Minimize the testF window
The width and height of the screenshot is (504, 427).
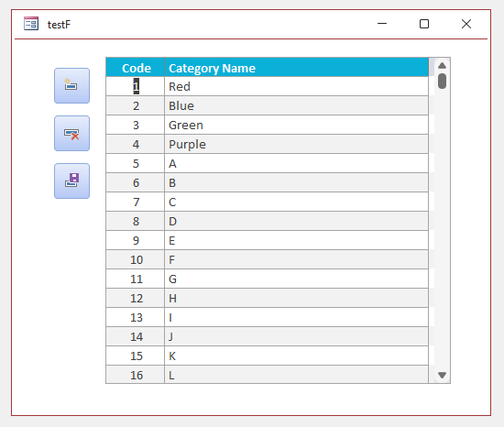click(x=382, y=24)
